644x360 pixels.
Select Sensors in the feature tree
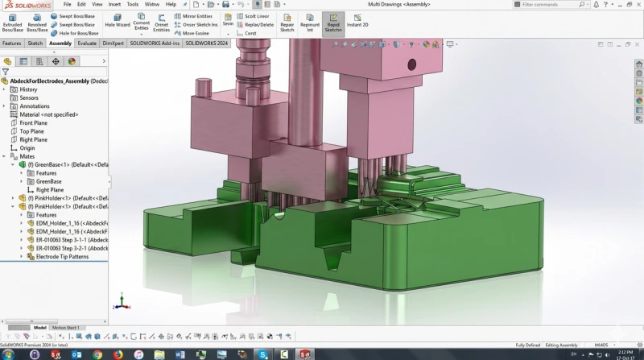click(x=29, y=97)
